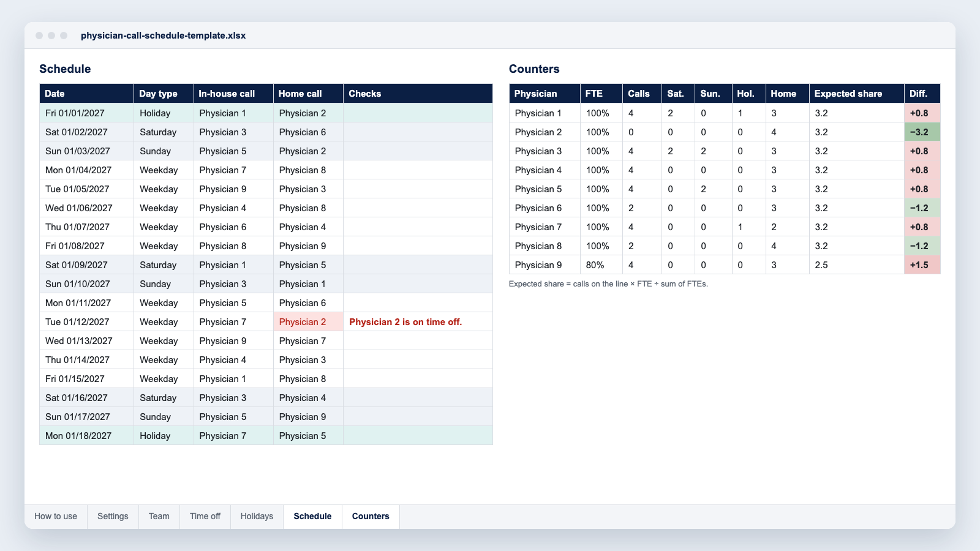Image resolution: width=980 pixels, height=551 pixels.
Task: Click the Checks column header
Action: 418,94
